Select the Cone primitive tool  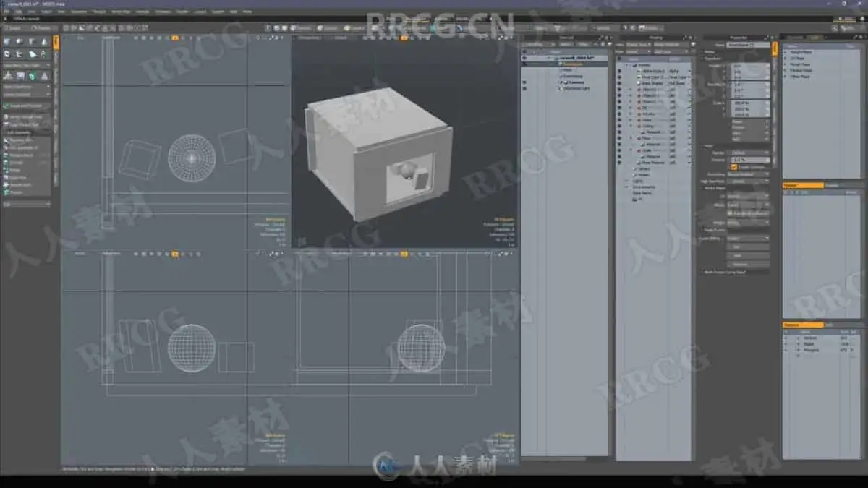(x=44, y=42)
